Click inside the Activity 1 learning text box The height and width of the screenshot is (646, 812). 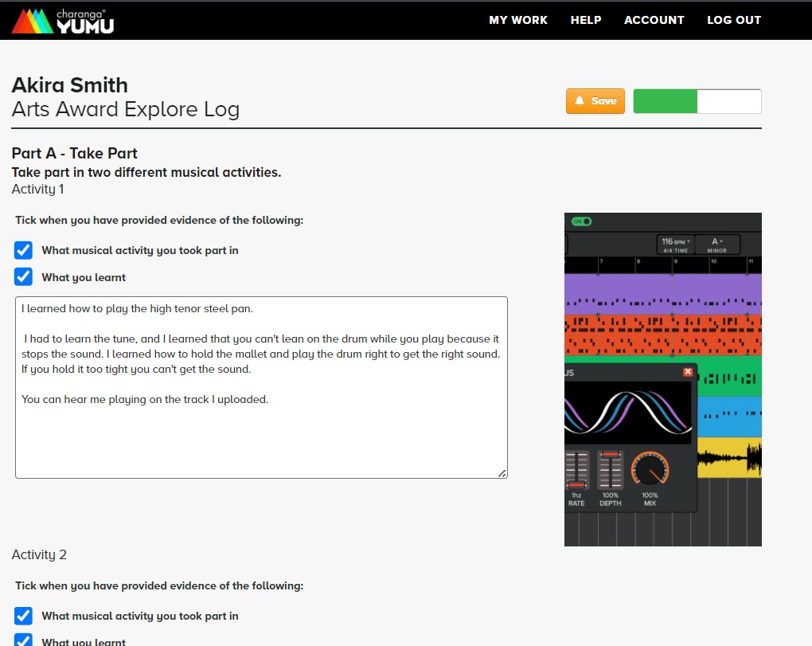(x=261, y=386)
